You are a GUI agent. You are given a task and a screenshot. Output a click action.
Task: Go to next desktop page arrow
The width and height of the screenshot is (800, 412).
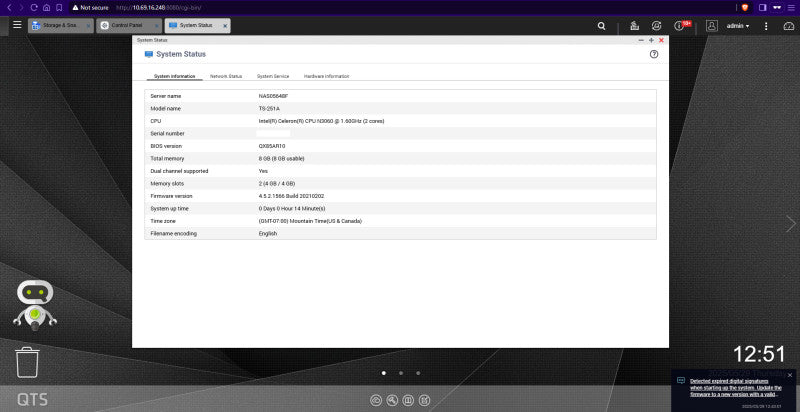click(790, 224)
